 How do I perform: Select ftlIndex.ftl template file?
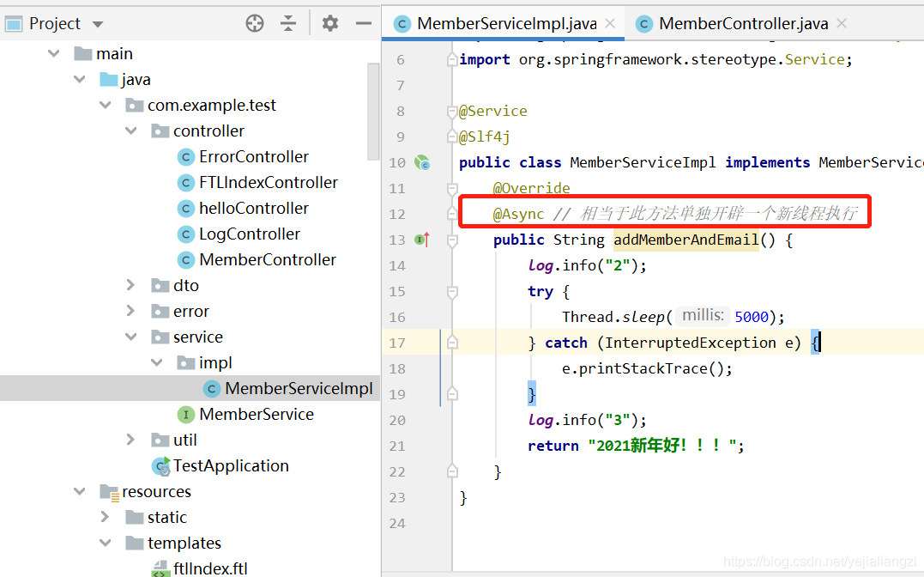coord(210,568)
